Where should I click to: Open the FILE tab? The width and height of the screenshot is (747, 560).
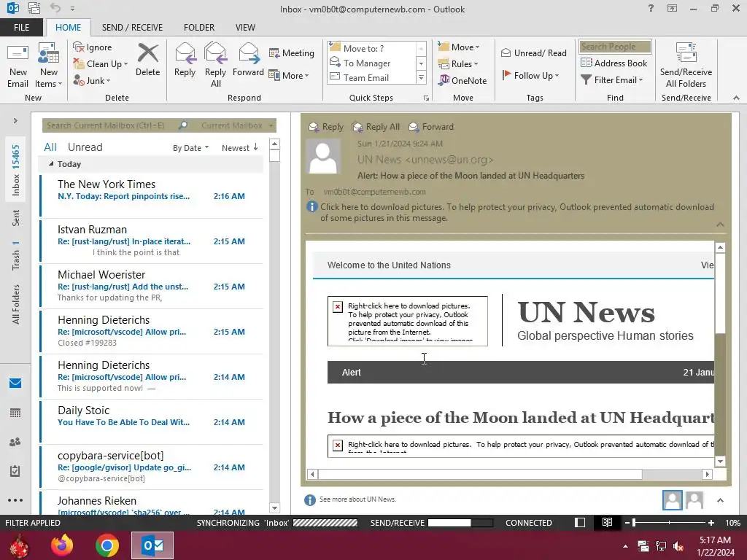21,28
